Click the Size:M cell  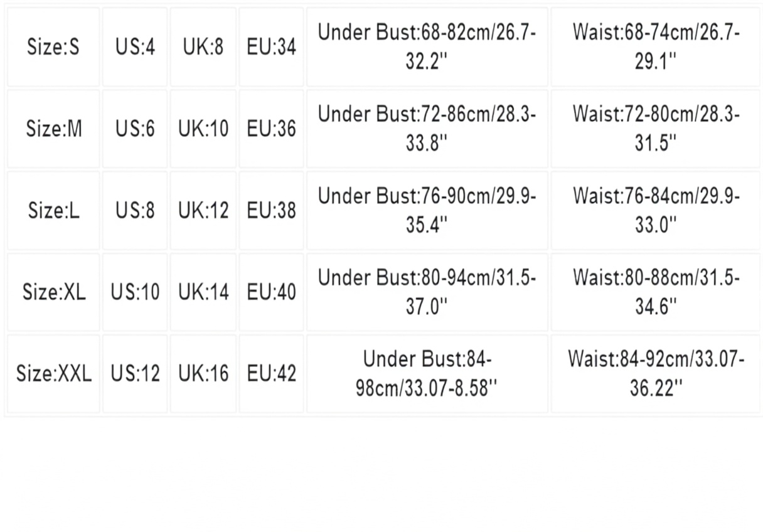click(x=53, y=129)
